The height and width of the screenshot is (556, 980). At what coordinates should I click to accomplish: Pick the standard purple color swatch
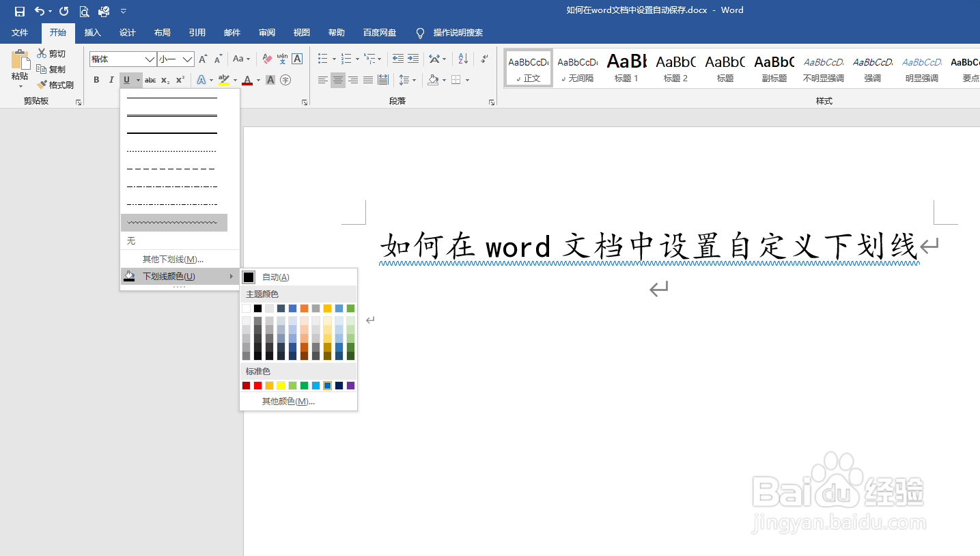[x=351, y=386]
